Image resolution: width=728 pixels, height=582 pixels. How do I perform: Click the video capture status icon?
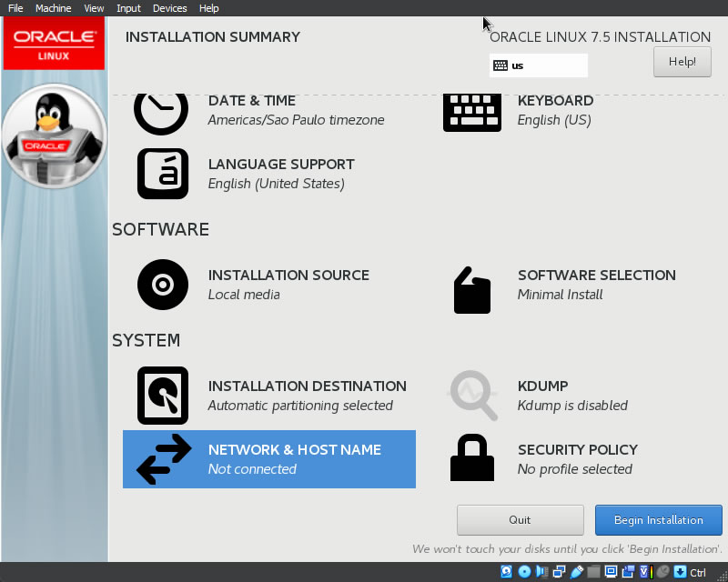[628, 571]
